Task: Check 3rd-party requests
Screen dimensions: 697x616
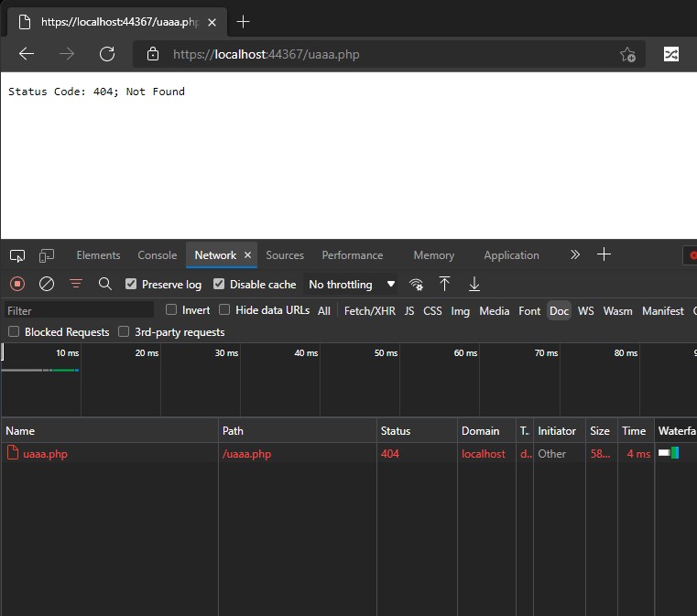Action: pos(124,331)
